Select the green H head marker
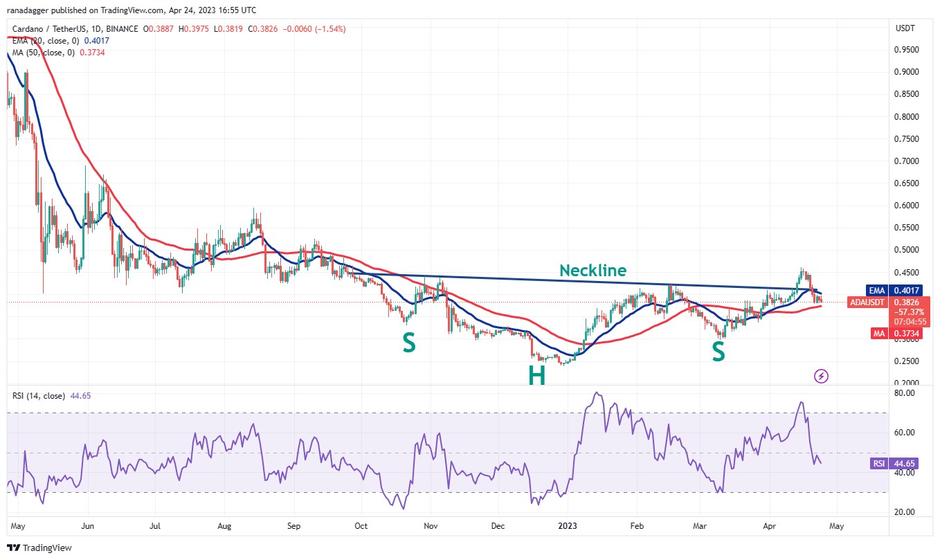 537,374
